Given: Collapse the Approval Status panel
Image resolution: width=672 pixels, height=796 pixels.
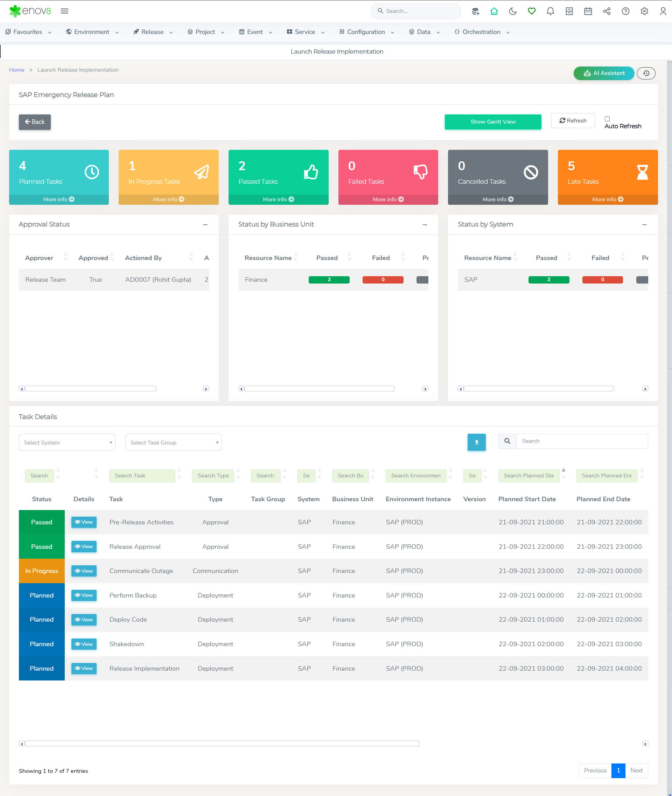Looking at the screenshot, I should point(205,224).
